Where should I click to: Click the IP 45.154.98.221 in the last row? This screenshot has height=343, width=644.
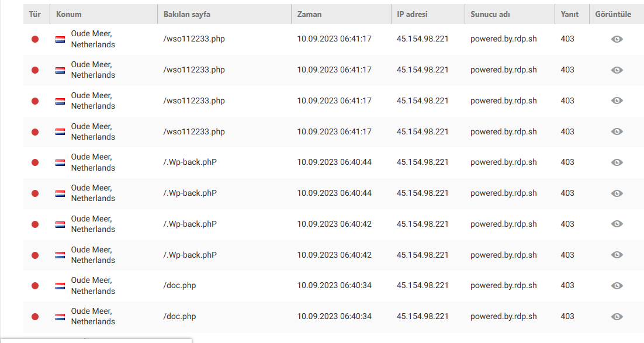[x=422, y=316]
